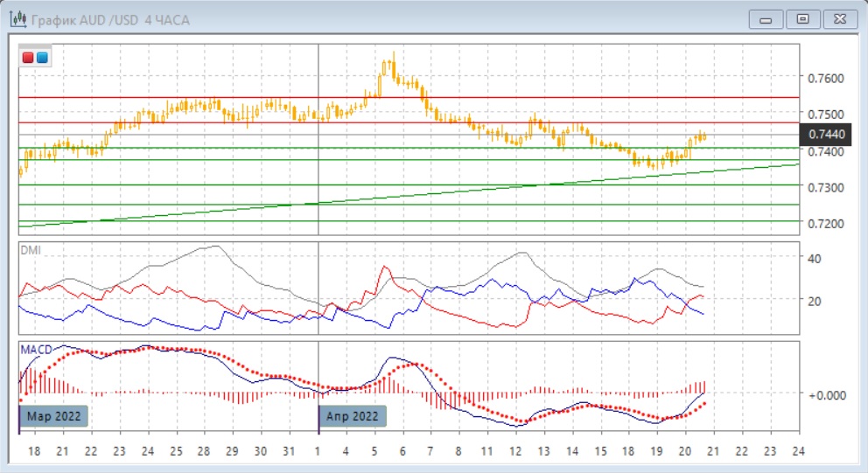Screen dimensions: 868x473
Task: Click the window title График AUD/USD 4 ЧАСА
Action: (x=109, y=18)
